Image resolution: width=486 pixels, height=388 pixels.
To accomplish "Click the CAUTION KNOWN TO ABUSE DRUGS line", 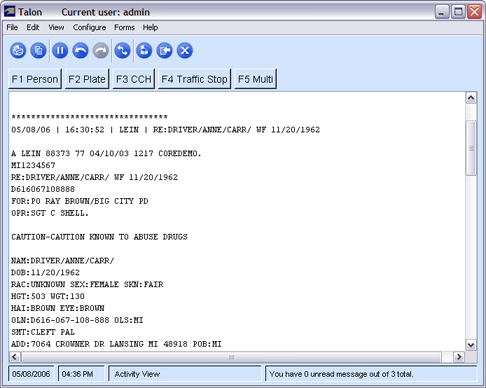I will [x=99, y=237].
